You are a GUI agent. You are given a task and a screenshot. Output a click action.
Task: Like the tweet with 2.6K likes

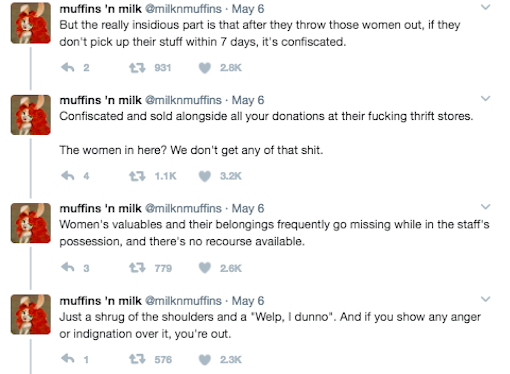(205, 268)
